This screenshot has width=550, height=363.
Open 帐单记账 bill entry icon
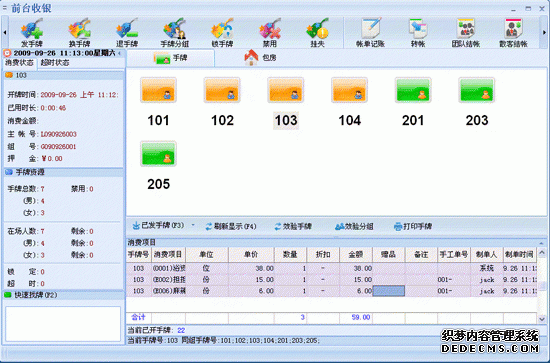(370, 32)
